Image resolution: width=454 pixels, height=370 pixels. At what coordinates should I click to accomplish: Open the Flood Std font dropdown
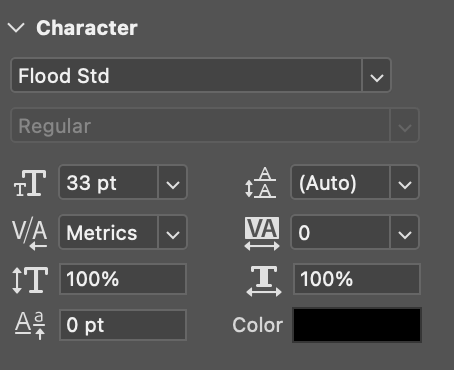click(x=376, y=75)
